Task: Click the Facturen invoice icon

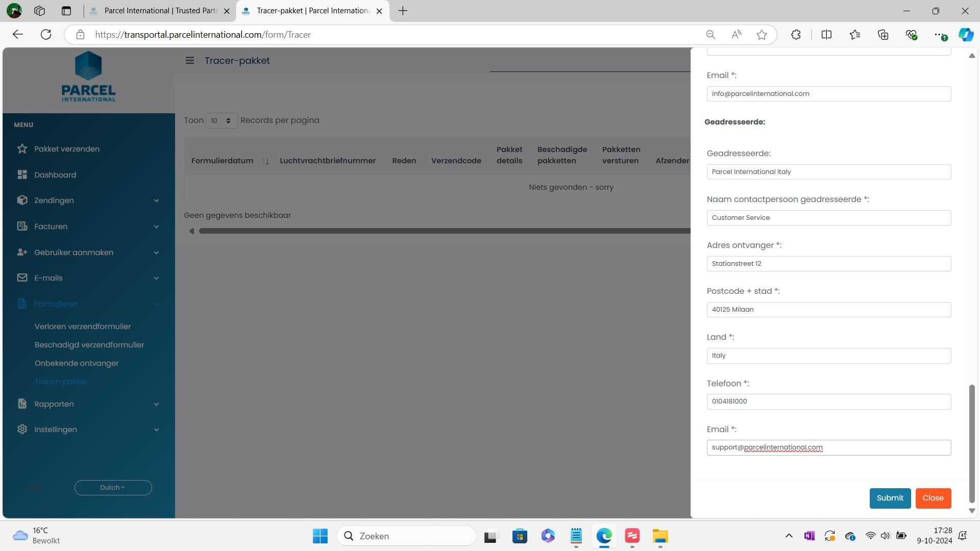Action: (22, 227)
